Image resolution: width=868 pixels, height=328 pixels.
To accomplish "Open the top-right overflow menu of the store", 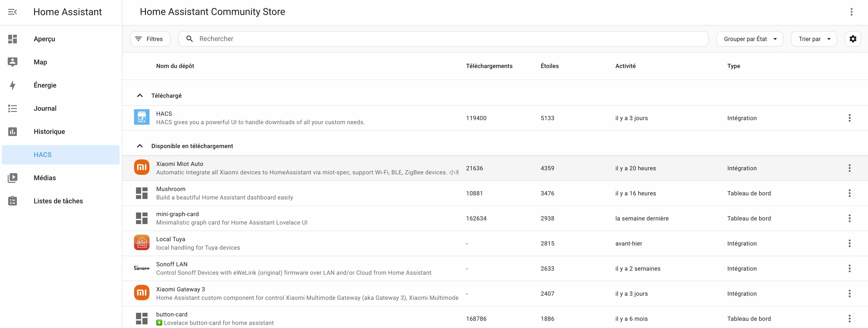I will pyautogui.click(x=851, y=12).
